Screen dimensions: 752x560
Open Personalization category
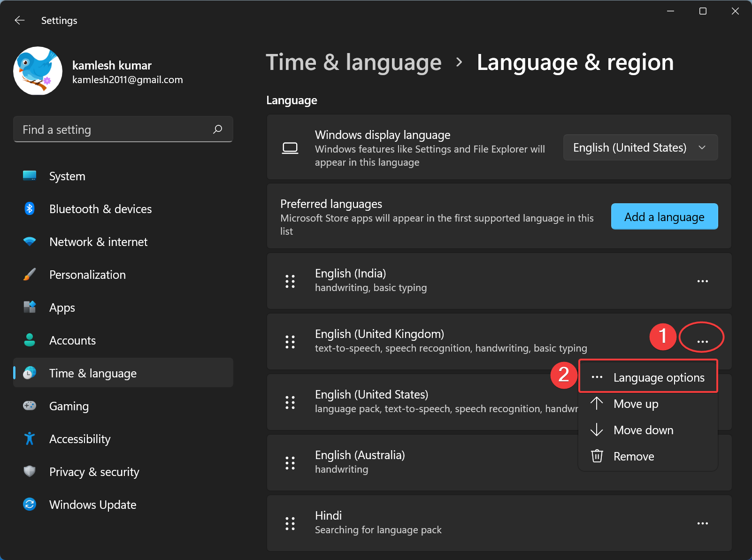[123, 275]
